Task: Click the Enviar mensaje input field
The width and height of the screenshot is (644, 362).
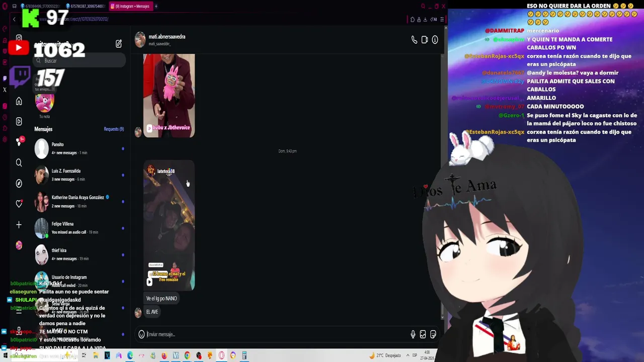Action: point(277,334)
